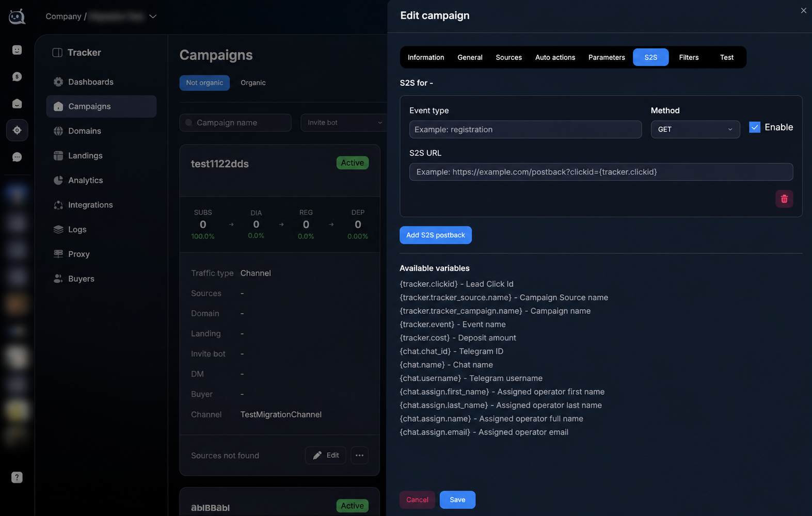Expand the Company selector chevron

tap(153, 17)
